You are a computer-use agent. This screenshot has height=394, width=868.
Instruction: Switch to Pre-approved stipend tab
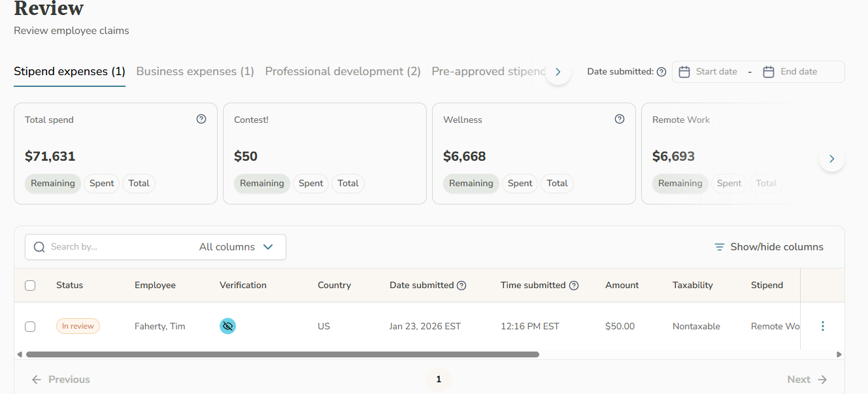[x=488, y=72]
